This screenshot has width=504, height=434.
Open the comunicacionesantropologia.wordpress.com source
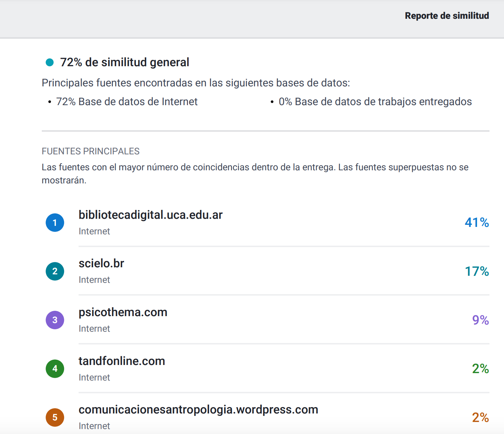pos(198,410)
